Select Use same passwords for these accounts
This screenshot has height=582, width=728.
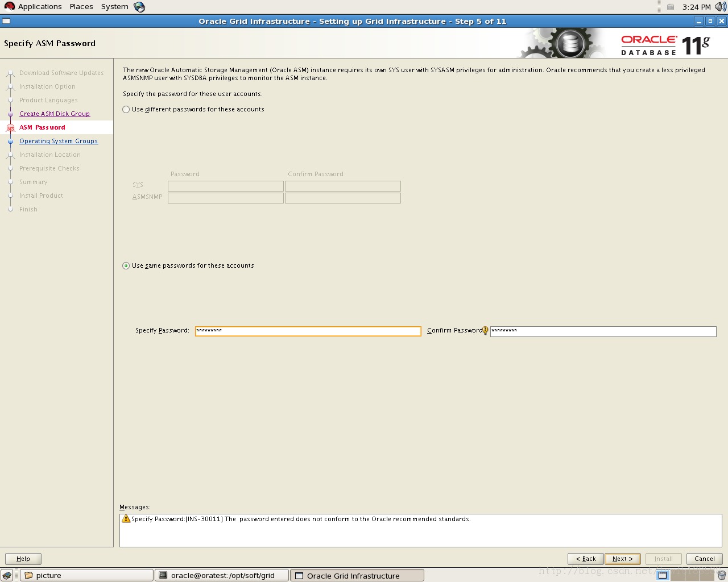pyautogui.click(x=126, y=266)
